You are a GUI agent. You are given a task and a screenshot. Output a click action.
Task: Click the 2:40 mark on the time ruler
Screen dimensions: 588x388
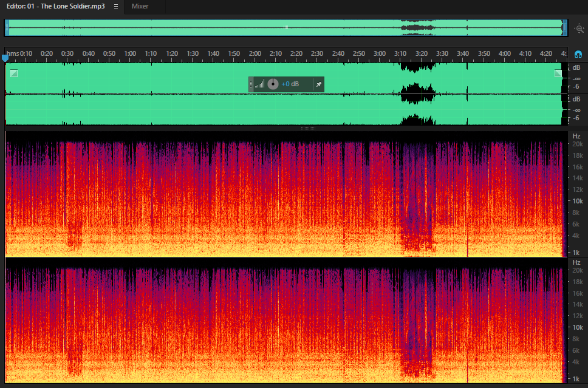coord(338,53)
